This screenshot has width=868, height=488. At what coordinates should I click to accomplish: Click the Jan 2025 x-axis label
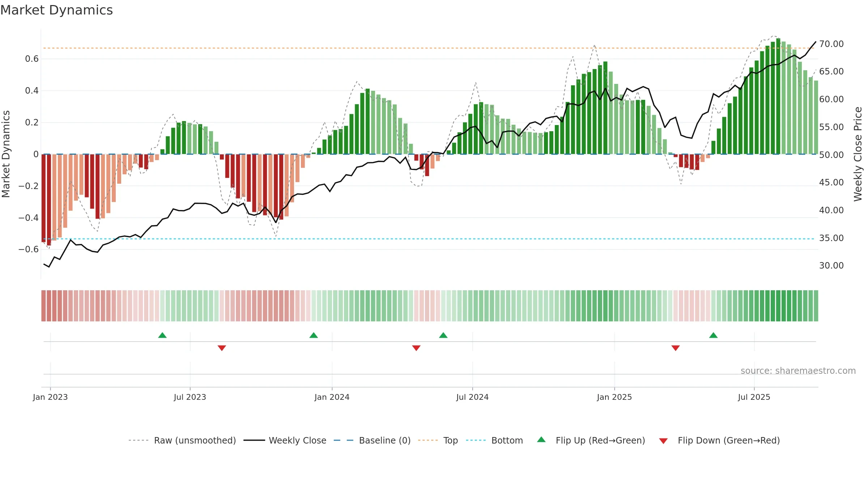click(614, 397)
